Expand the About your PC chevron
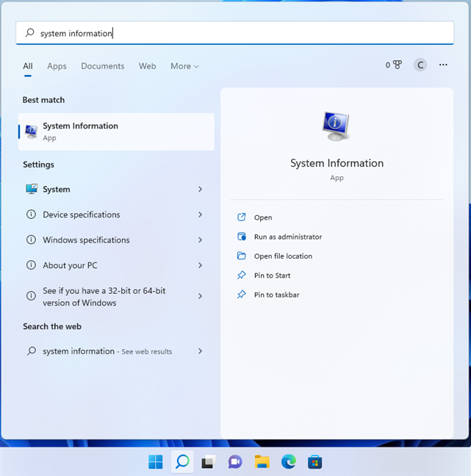 coord(200,265)
